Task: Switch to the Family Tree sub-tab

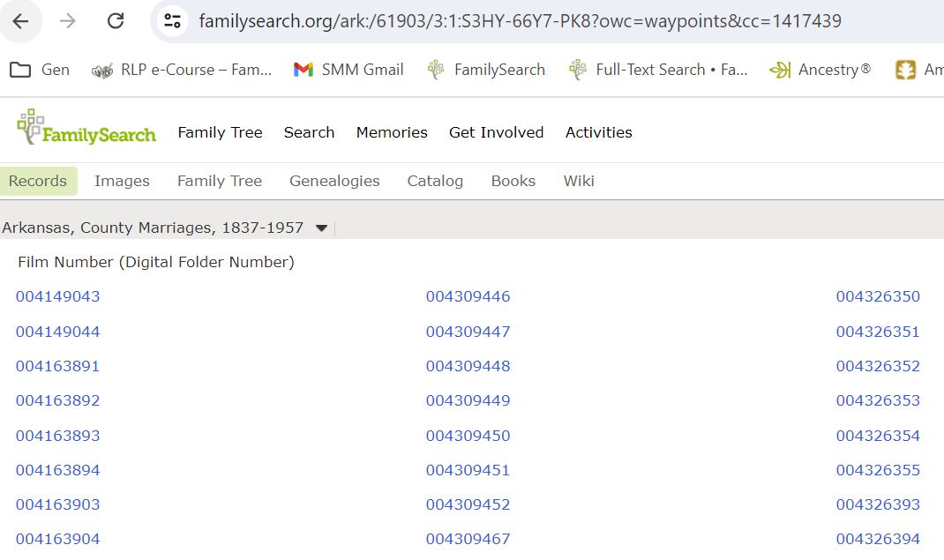Action: 220,181
